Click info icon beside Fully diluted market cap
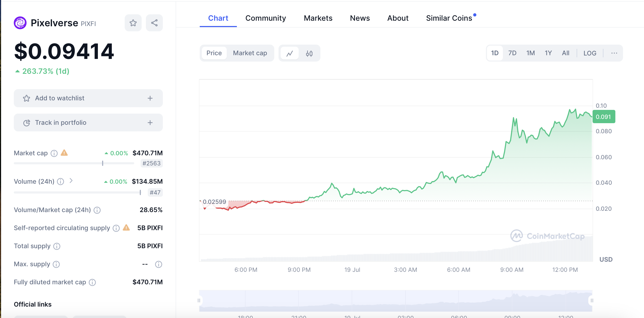Screen dimensions: 644x318 (x=92, y=282)
